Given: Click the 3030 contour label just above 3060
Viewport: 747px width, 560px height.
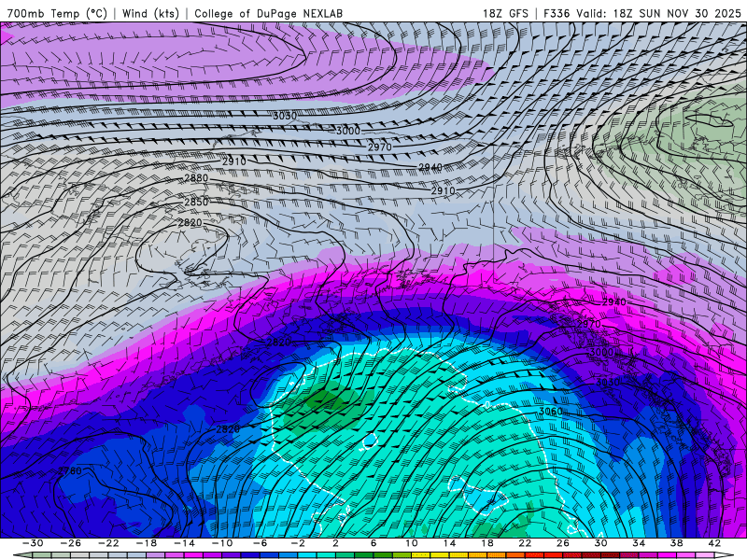Looking at the screenshot, I should [608, 383].
